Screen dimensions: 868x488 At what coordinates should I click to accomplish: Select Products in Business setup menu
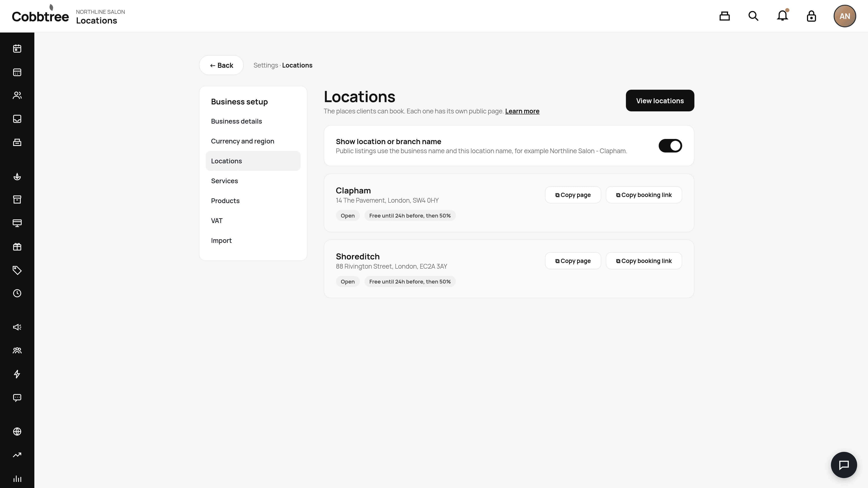tap(253, 201)
